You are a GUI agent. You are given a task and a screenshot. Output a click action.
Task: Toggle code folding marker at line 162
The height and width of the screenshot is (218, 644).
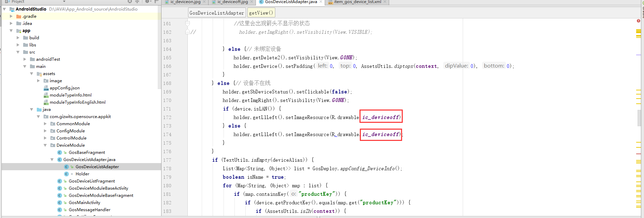(x=187, y=32)
